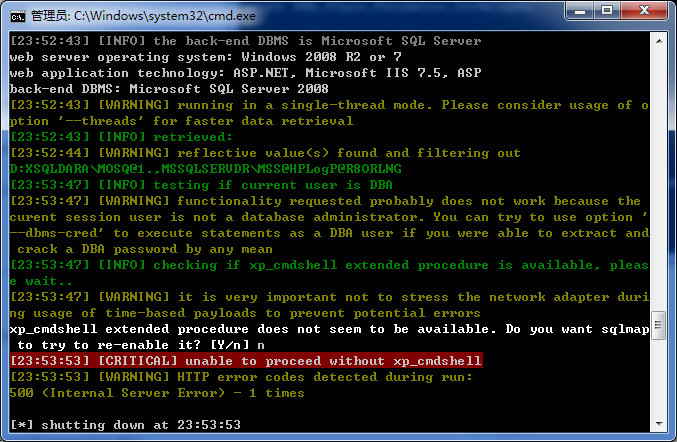Click the scrollbar down arrow
Viewport: 677px width, 442px height.
tap(659, 423)
